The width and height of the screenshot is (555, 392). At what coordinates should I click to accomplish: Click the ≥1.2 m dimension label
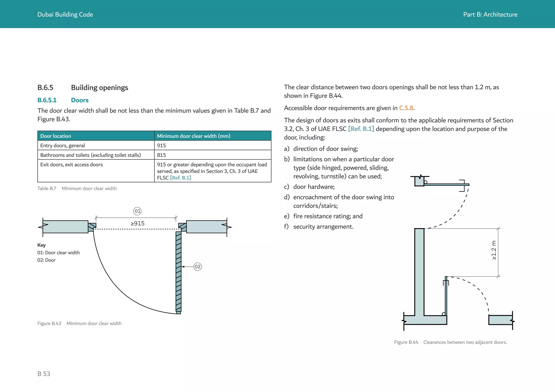[493, 250]
